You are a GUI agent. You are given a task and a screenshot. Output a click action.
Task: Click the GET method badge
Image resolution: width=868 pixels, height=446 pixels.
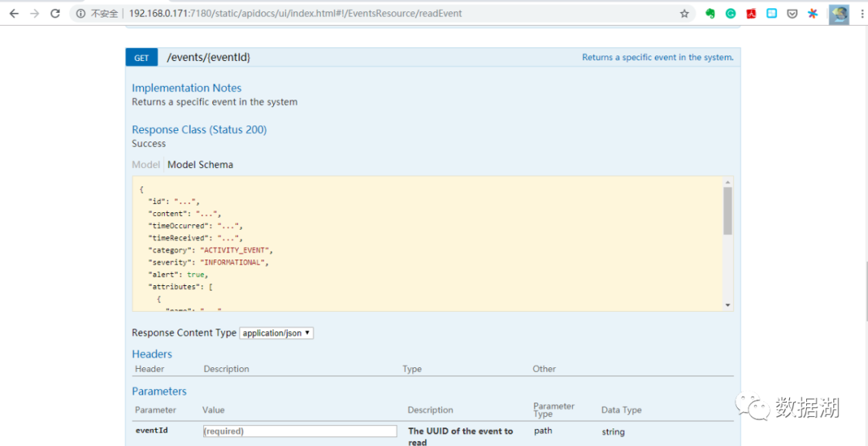coord(141,58)
